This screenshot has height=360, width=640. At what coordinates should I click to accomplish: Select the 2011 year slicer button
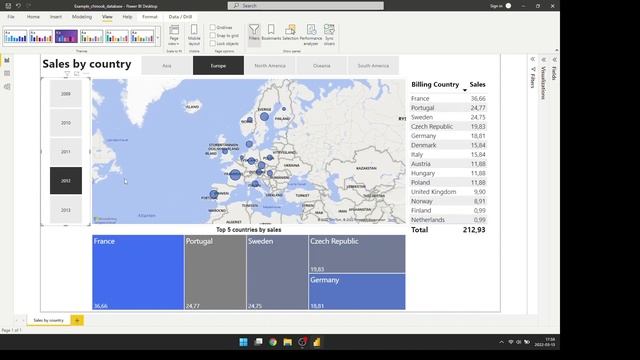[x=66, y=151]
